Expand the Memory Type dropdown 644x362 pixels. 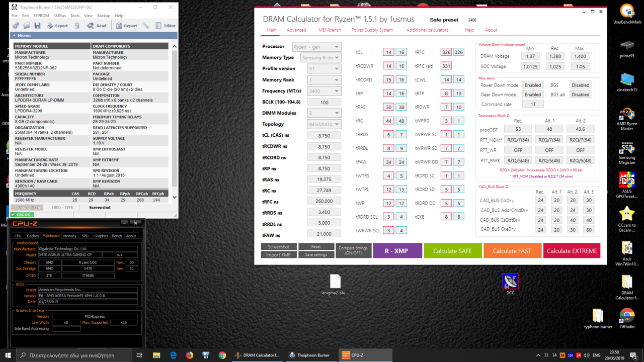tap(321, 58)
